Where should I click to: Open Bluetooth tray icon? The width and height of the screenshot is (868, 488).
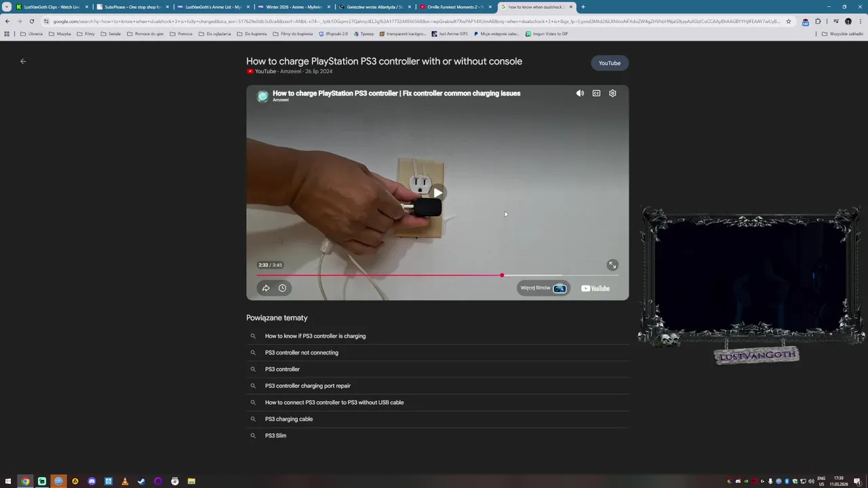(787, 481)
